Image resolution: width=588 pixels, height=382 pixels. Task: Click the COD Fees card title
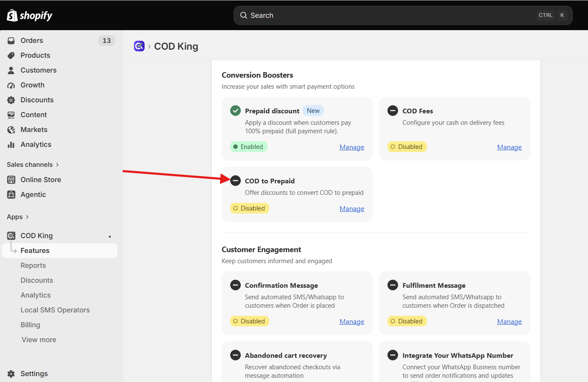coord(418,111)
